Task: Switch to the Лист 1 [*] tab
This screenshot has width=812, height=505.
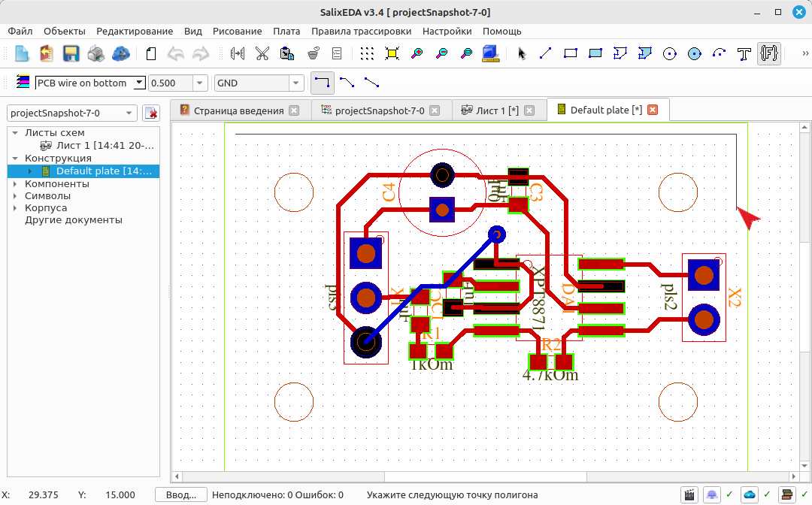Action: pos(497,110)
